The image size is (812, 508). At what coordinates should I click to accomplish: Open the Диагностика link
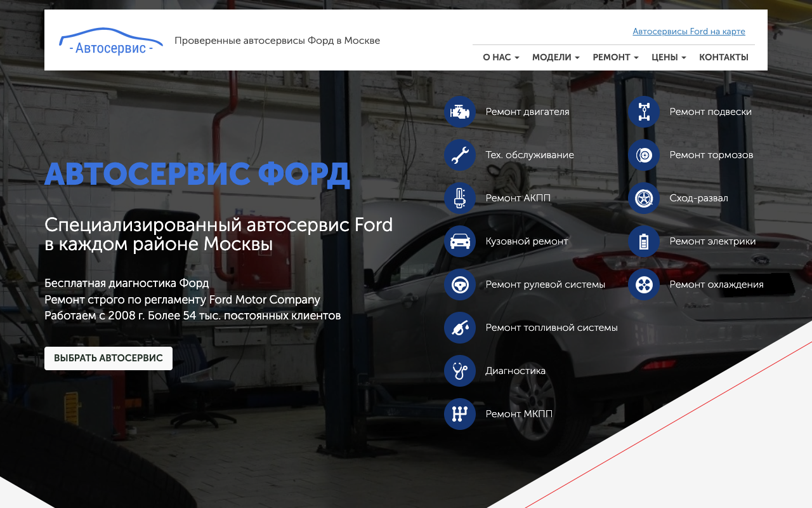point(515,371)
